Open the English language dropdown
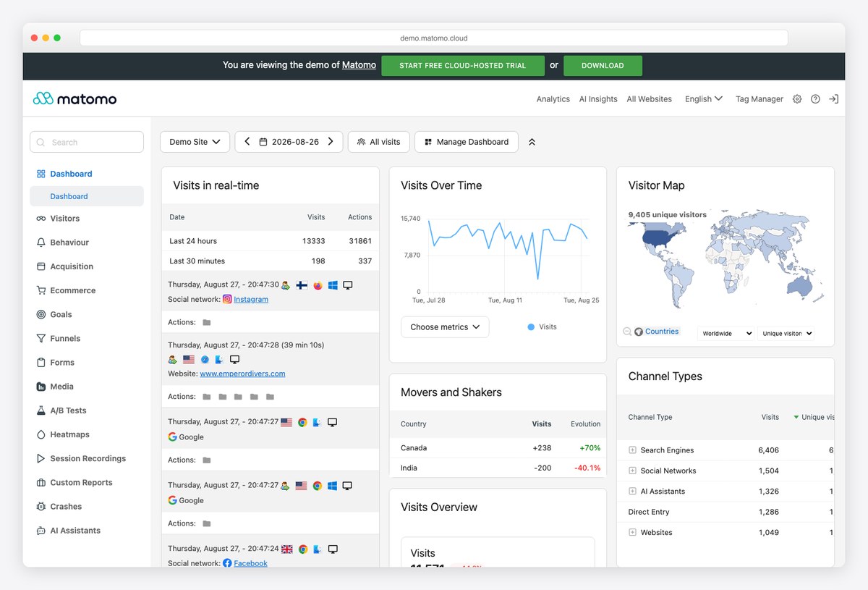Screen dimensions: 868x590 point(704,99)
